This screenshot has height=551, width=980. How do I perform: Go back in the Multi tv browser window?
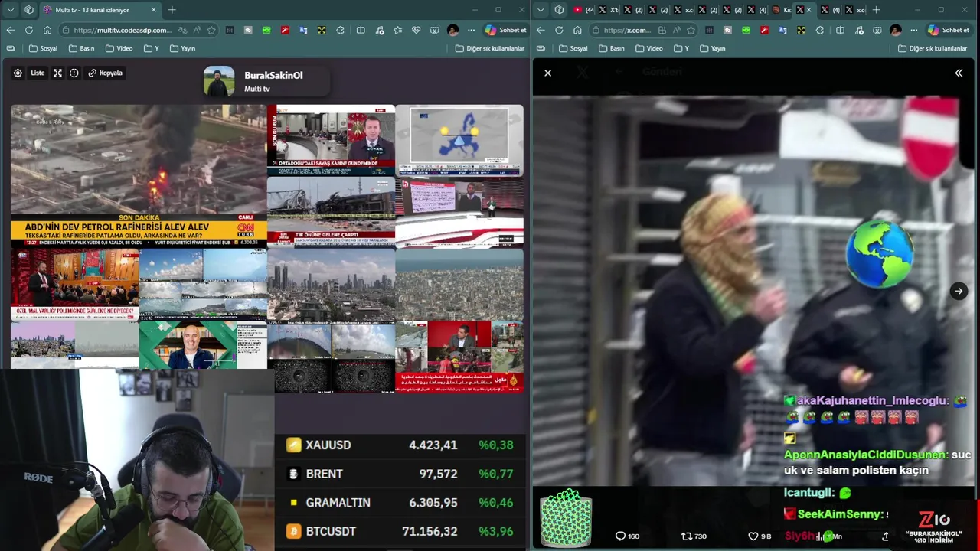10,30
